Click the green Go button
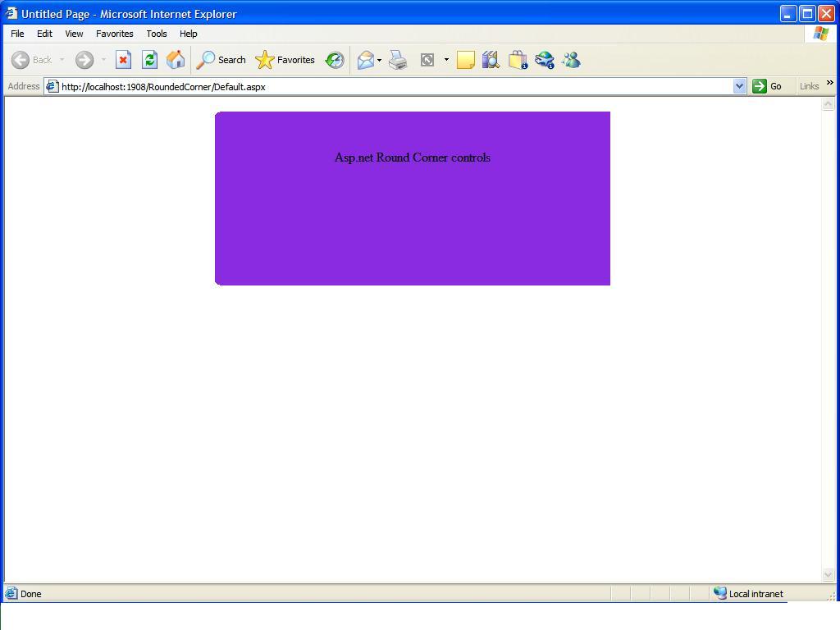 [767, 86]
